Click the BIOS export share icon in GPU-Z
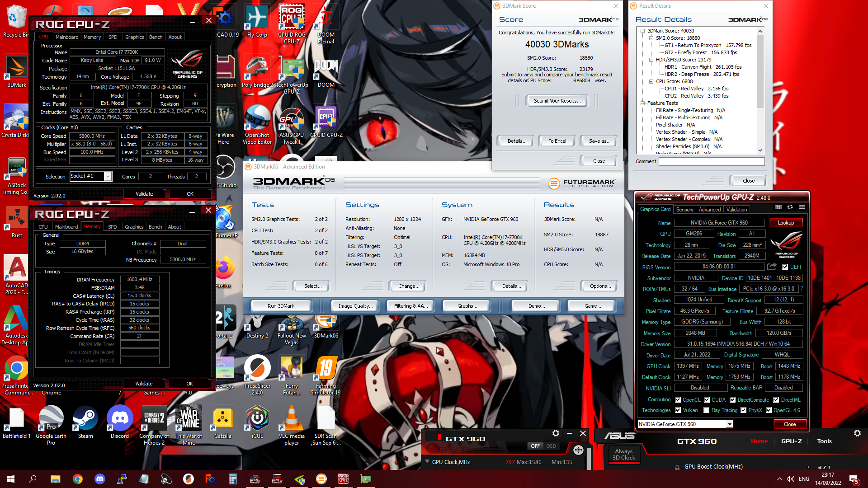The height and width of the screenshot is (488, 868). [772, 267]
